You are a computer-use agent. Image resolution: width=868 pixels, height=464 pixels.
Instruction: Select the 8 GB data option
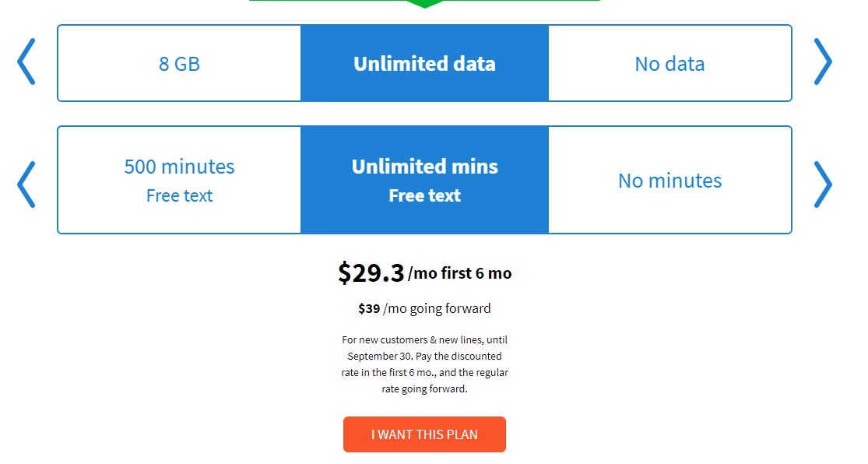point(179,63)
